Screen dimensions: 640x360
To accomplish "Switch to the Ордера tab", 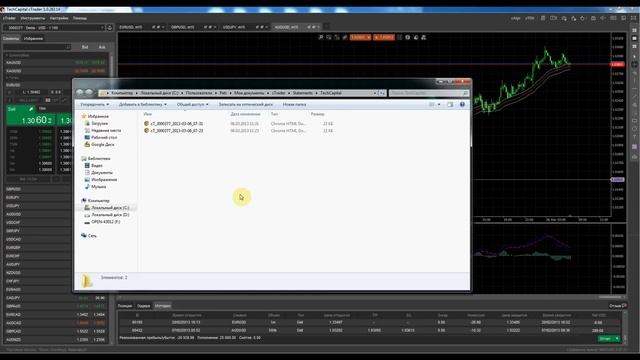I will tap(143, 306).
